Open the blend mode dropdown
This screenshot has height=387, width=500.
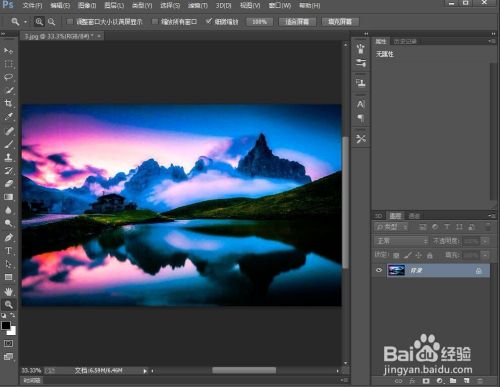click(x=402, y=241)
